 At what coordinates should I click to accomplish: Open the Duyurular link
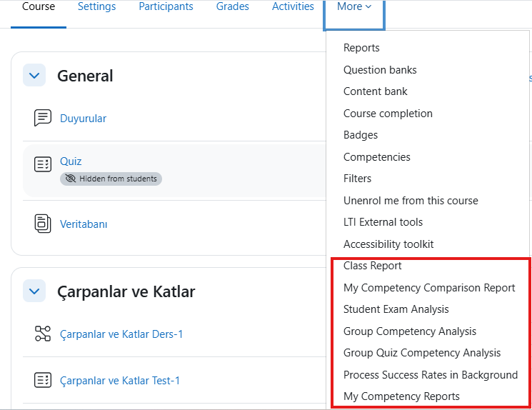click(83, 119)
